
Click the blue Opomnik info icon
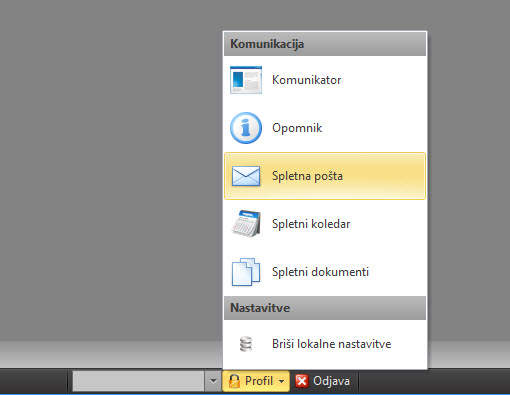coord(246,128)
